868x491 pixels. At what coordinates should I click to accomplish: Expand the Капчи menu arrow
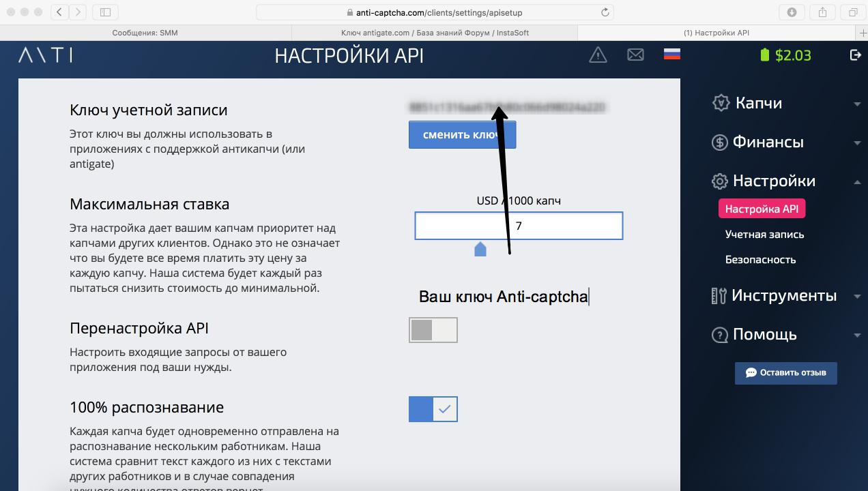pos(857,104)
